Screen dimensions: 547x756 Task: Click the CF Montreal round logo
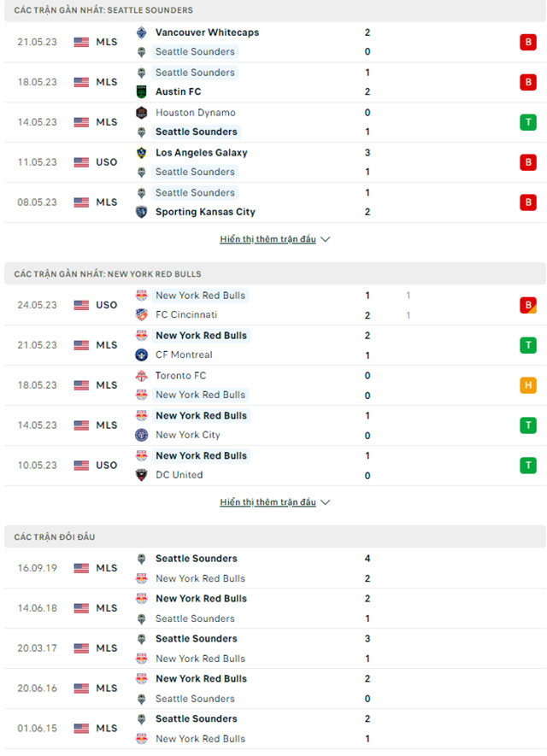pyautogui.click(x=141, y=355)
